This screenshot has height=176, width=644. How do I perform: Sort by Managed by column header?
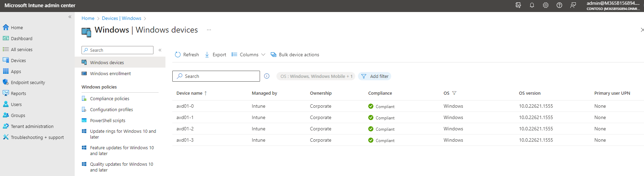pyautogui.click(x=264, y=93)
